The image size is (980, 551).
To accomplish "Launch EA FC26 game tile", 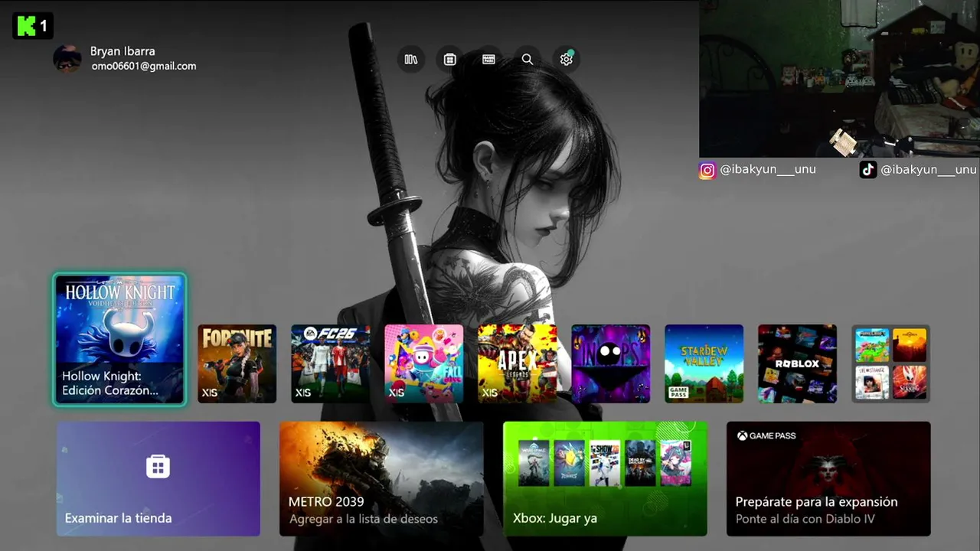I will [331, 364].
